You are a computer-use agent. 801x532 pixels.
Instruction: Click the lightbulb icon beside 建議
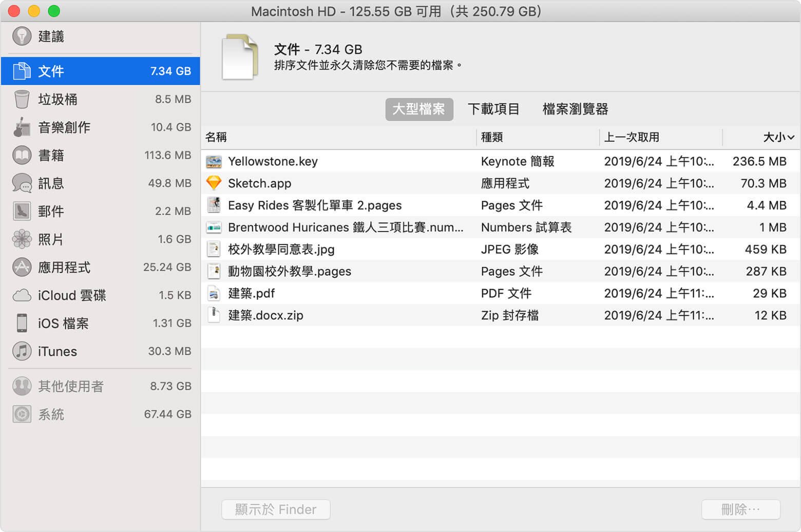[x=22, y=36]
